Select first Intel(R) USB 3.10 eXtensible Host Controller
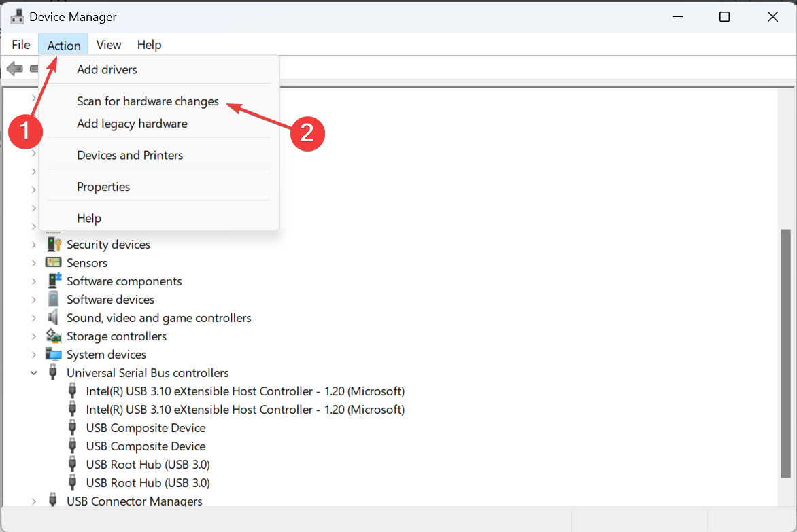 click(245, 391)
